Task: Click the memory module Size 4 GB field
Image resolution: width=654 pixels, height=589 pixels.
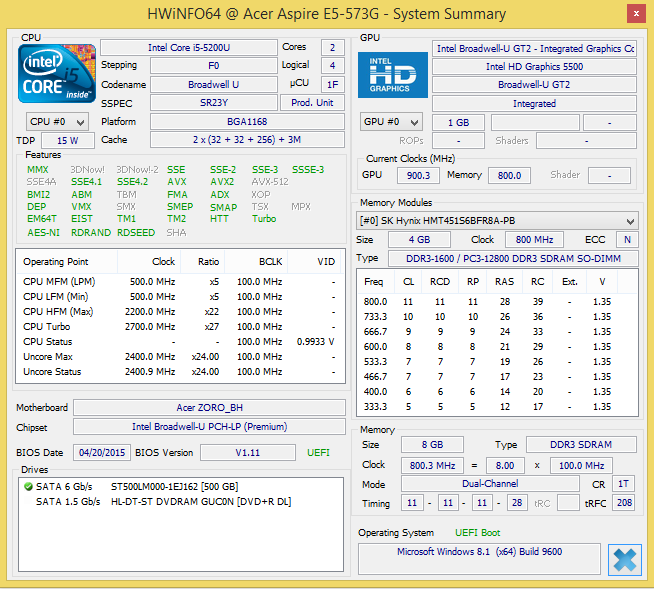Action: [x=419, y=239]
